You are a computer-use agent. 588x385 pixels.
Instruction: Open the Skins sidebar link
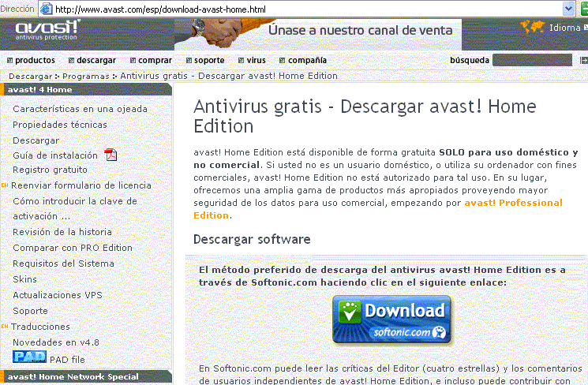coord(24,279)
